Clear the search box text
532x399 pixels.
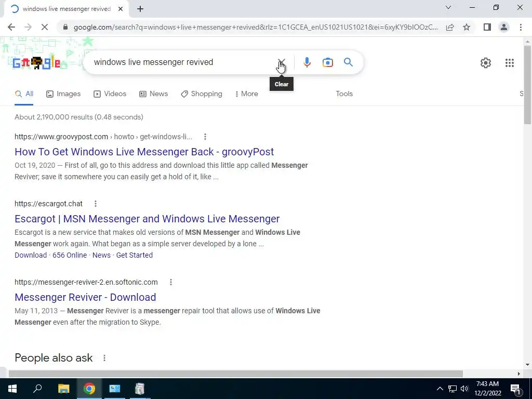[x=281, y=62]
